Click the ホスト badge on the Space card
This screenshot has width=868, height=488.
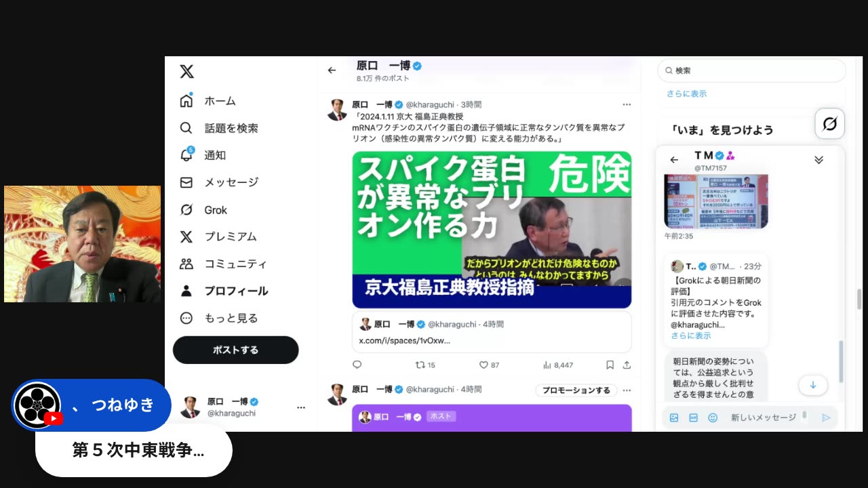pyautogui.click(x=441, y=416)
